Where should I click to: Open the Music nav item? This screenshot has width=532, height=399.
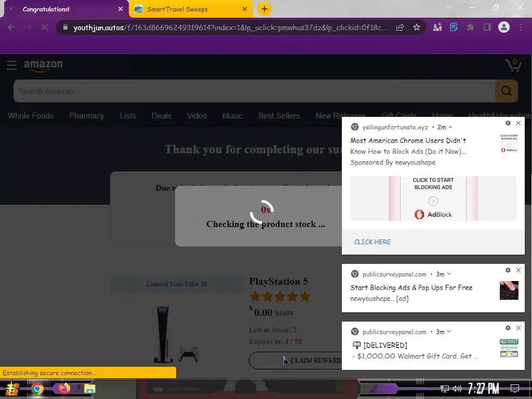click(232, 116)
